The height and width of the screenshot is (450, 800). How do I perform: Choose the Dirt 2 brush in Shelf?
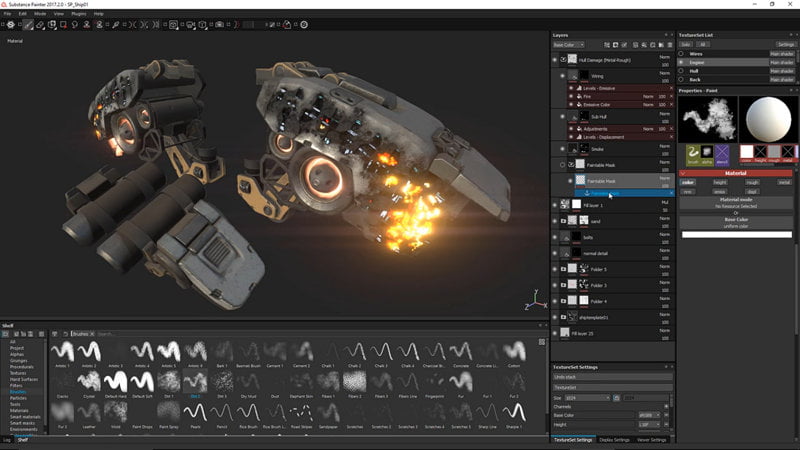196,382
